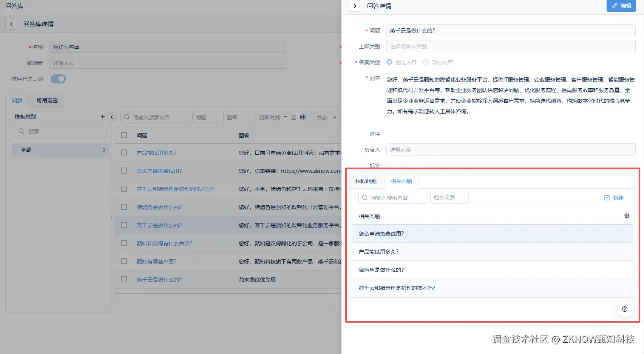This screenshot has width=644, height=354.
Task: Select the 动态内容 radio button
Action: click(x=426, y=62)
